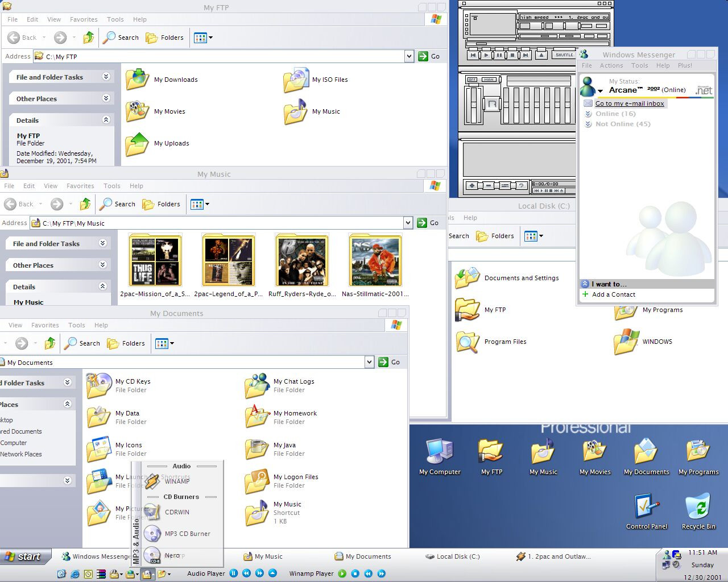
Task: Open the My Chat Logs folder
Action: [280, 385]
